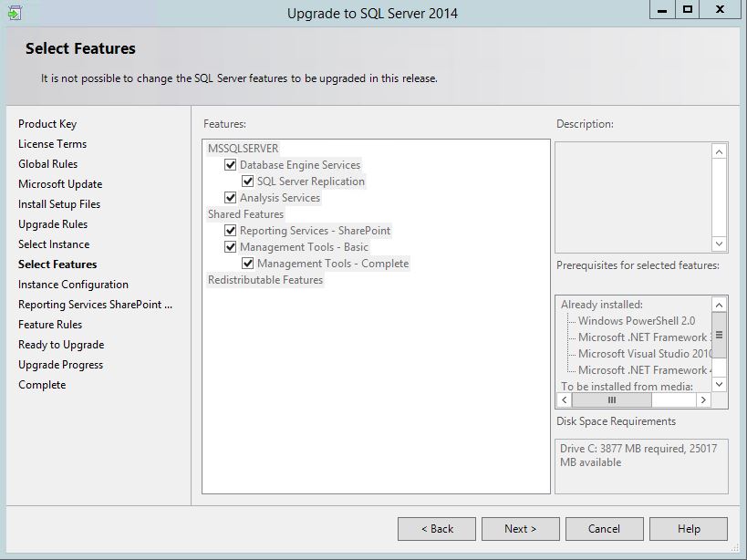Uncheck SQL Server Replication
The image size is (747, 560).
click(x=249, y=181)
